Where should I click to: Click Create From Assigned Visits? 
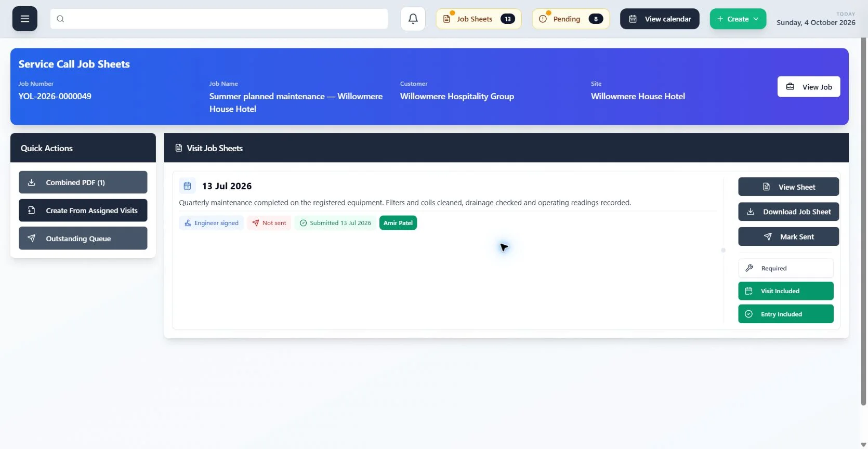click(83, 210)
